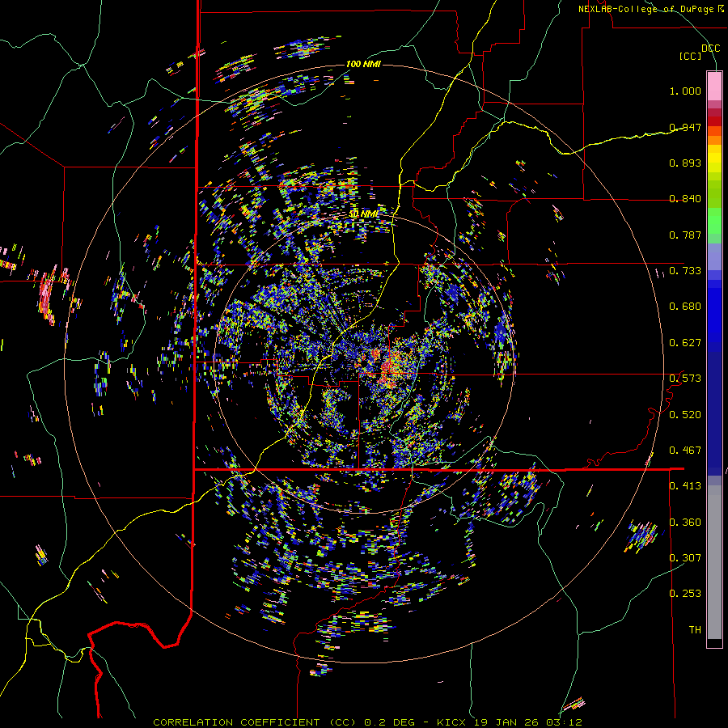Pick the pink segment of the color bar

714,86
